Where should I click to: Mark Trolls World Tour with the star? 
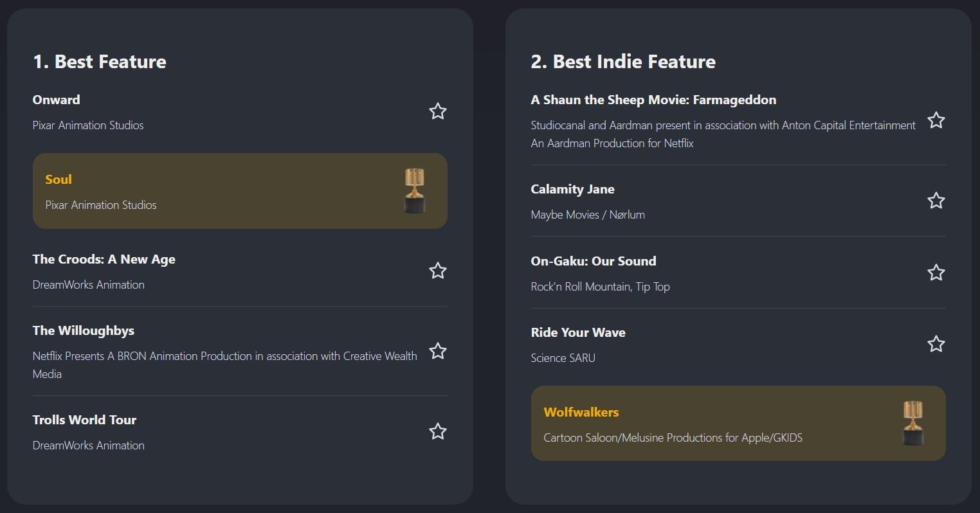click(x=438, y=431)
